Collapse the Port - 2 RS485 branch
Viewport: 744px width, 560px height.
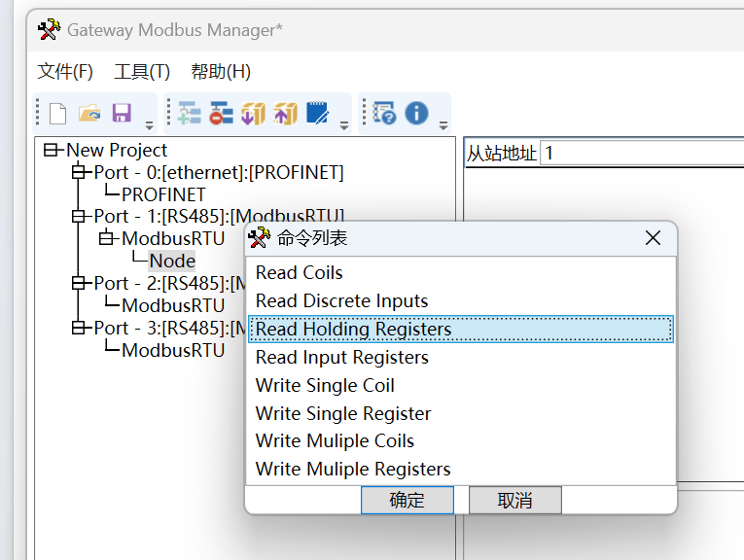click(79, 283)
